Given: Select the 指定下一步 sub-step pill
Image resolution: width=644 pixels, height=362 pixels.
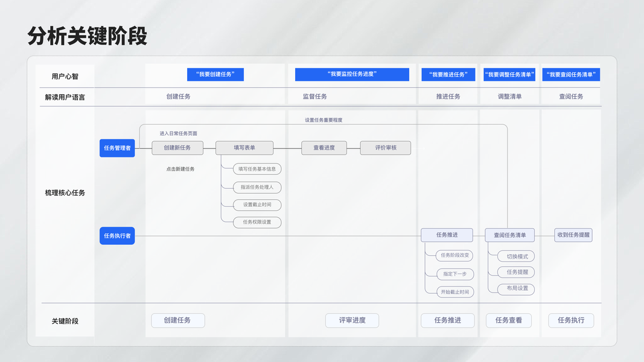Looking at the screenshot, I should (x=455, y=274).
